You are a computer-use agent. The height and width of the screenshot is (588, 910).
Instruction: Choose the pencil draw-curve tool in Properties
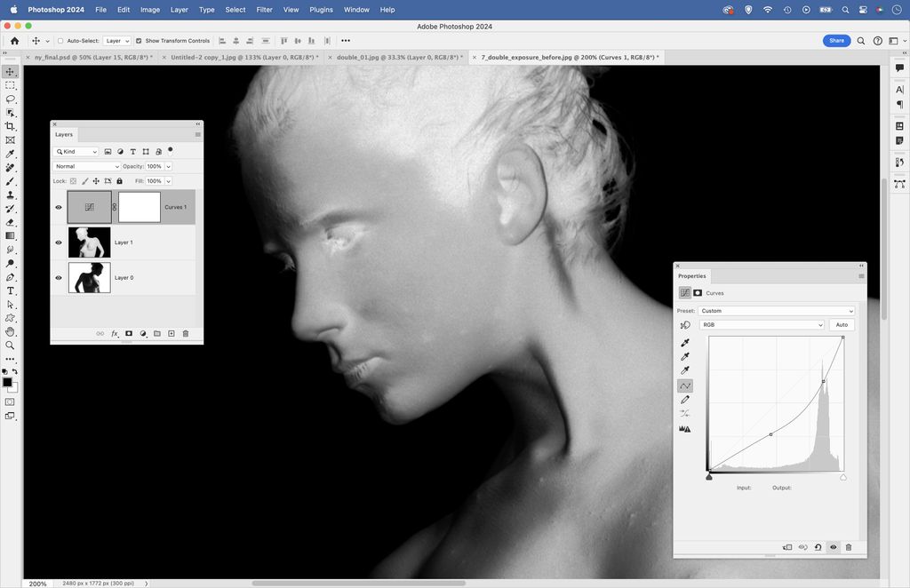coord(685,400)
